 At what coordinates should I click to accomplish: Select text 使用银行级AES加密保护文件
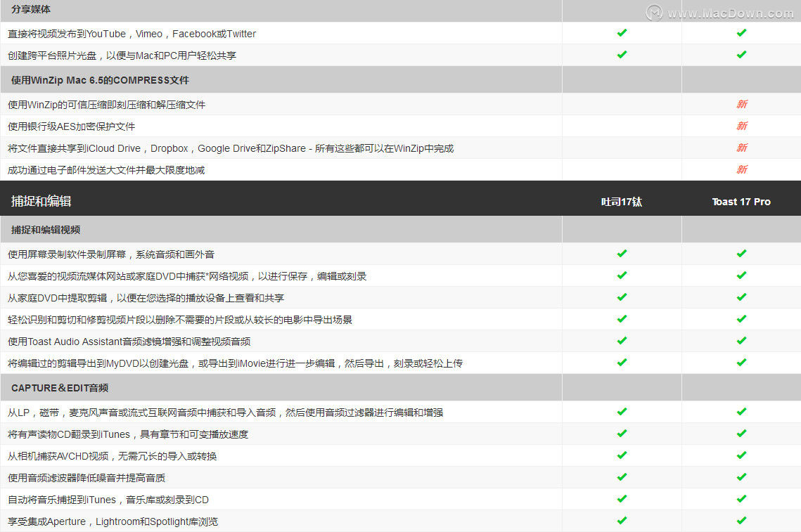click(x=72, y=126)
